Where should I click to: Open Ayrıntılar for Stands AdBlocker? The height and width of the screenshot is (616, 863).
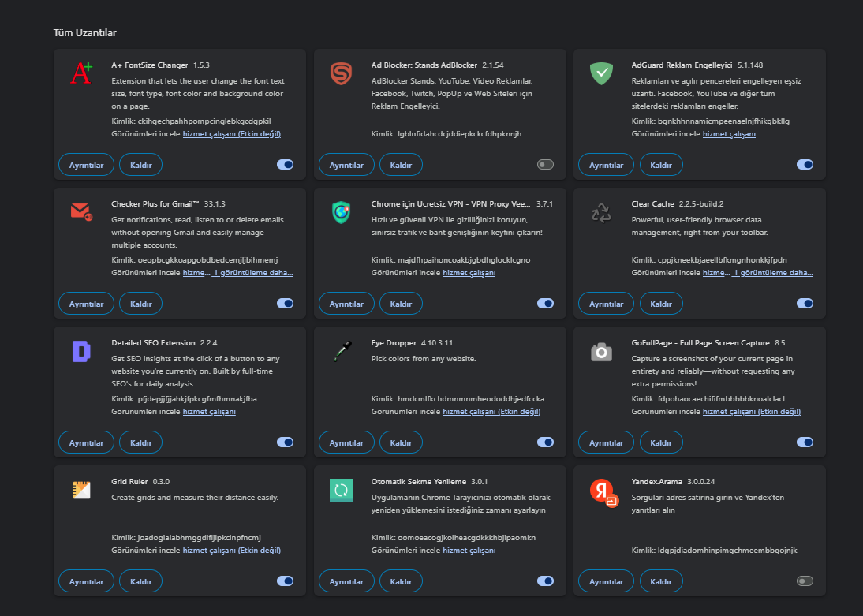pyautogui.click(x=346, y=165)
